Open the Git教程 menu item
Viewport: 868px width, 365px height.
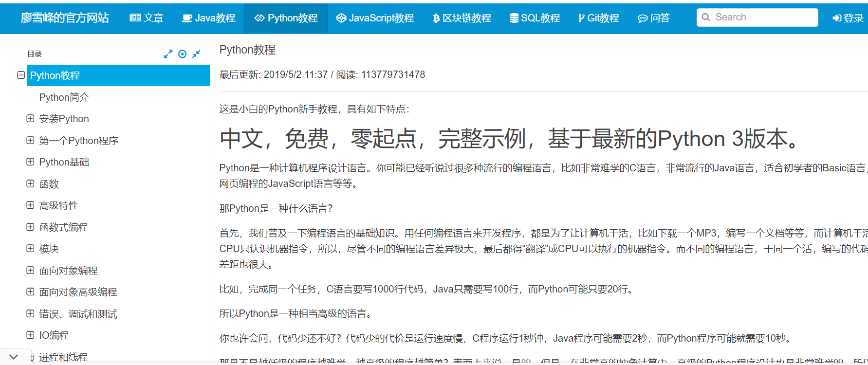(599, 18)
